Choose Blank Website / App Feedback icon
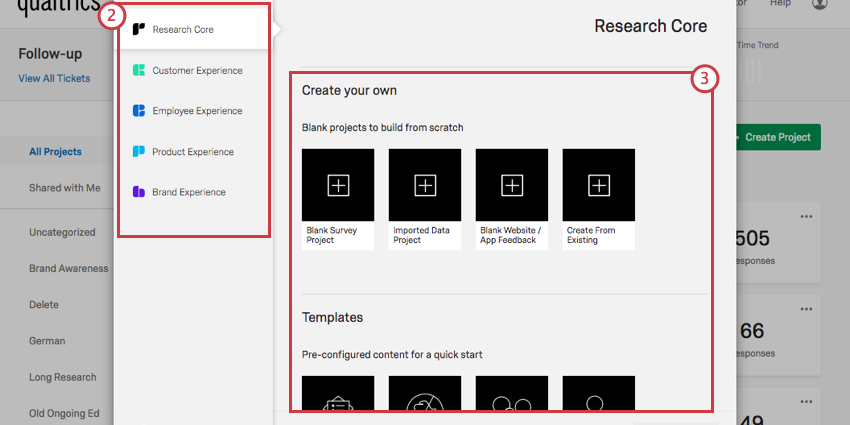This screenshot has height=425, width=850. pos(512,185)
